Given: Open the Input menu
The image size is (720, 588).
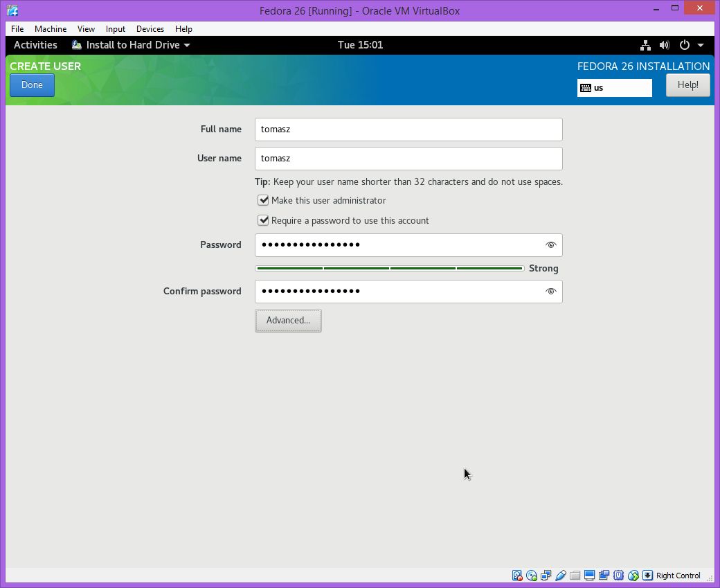Looking at the screenshot, I should pyautogui.click(x=115, y=29).
